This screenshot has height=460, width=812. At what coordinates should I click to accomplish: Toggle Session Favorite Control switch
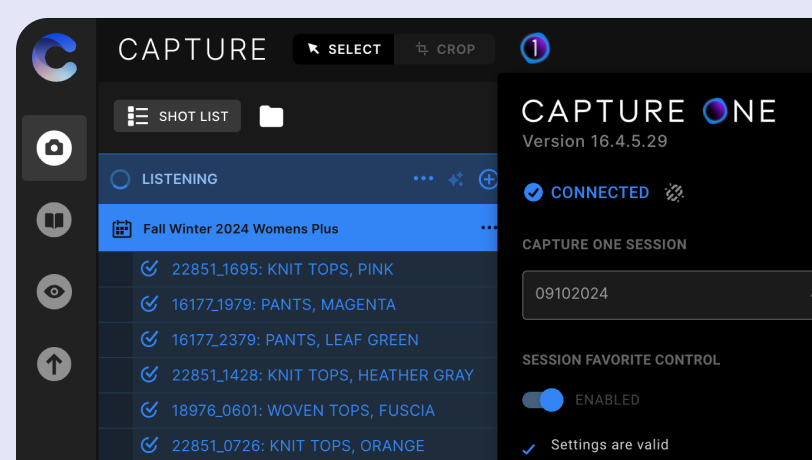543,400
